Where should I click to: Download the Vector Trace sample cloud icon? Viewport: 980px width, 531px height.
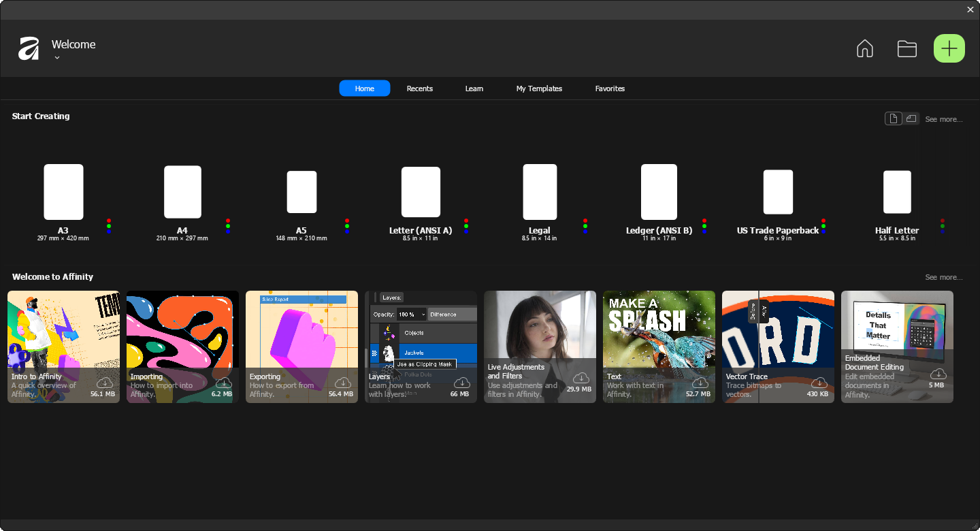pos(819,383)
